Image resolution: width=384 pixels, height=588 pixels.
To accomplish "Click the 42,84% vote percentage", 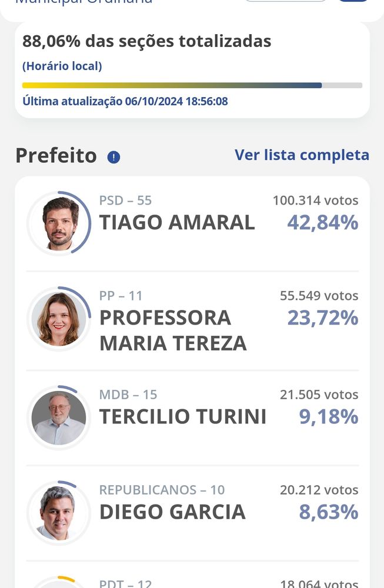I will (x=323, y=222).
